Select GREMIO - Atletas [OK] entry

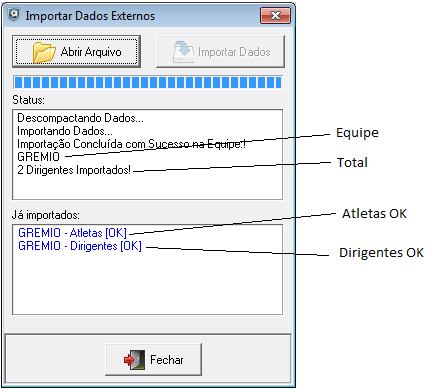72,233
